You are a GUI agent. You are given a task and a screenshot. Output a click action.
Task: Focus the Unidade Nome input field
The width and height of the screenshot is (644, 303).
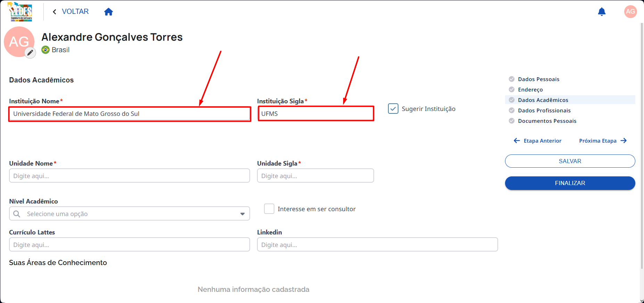(x=130, y=176)
